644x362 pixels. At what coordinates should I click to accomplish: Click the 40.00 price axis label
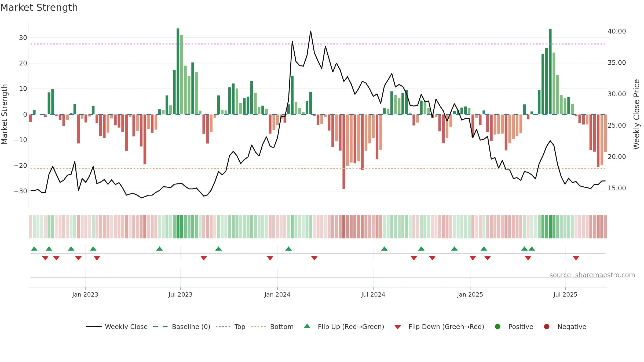click(617, 31)
